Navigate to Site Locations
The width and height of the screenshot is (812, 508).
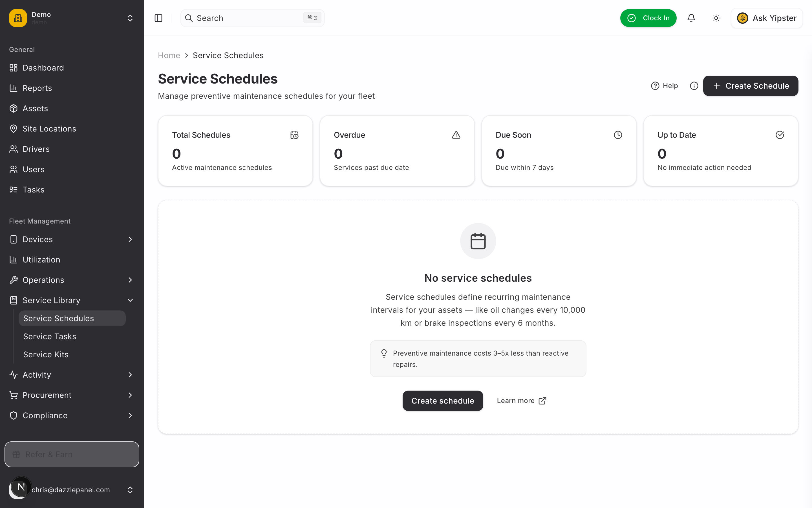[72, 129]
